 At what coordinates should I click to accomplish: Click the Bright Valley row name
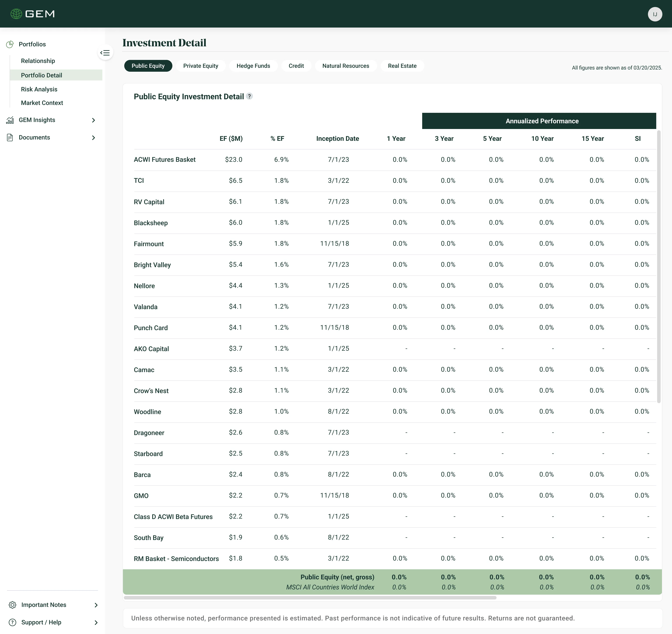152,265
